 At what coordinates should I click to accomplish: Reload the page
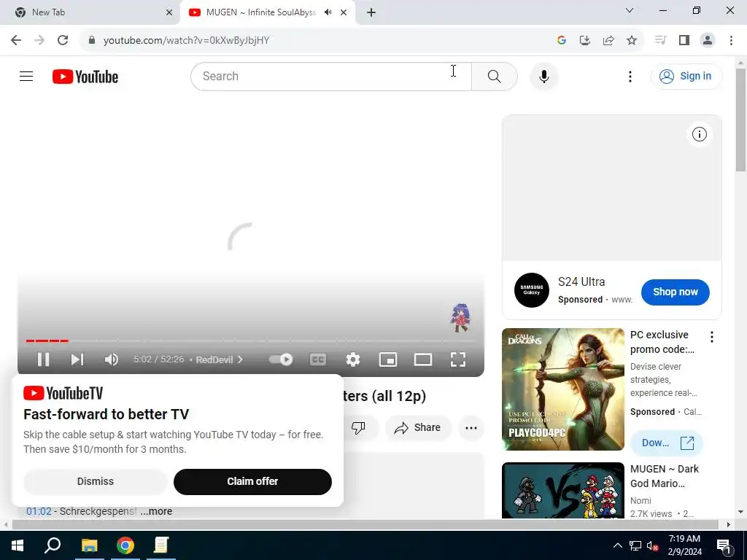[x=63, y=40]
